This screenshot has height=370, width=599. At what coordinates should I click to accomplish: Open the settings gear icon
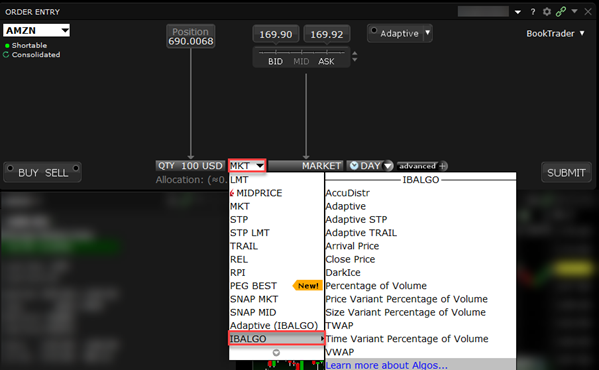(547, 12)
